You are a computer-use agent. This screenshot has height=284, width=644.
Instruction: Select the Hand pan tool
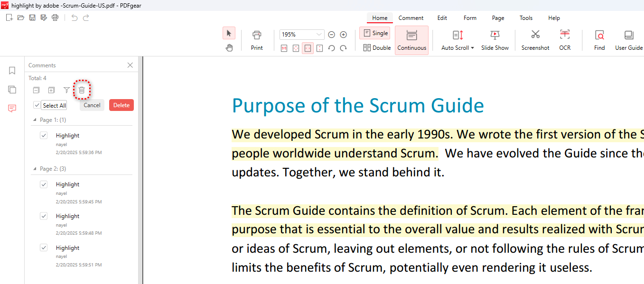pyautogui.click(x=229, y=47)
